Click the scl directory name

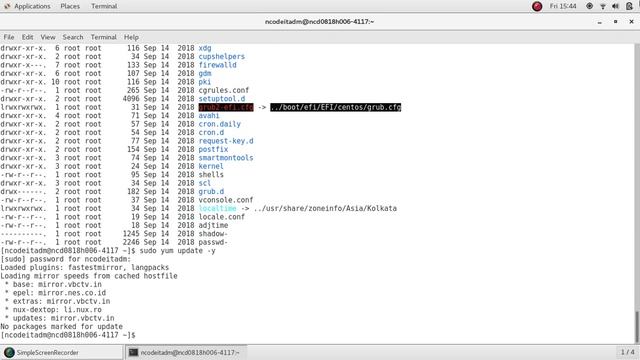[x=205, y=183]
